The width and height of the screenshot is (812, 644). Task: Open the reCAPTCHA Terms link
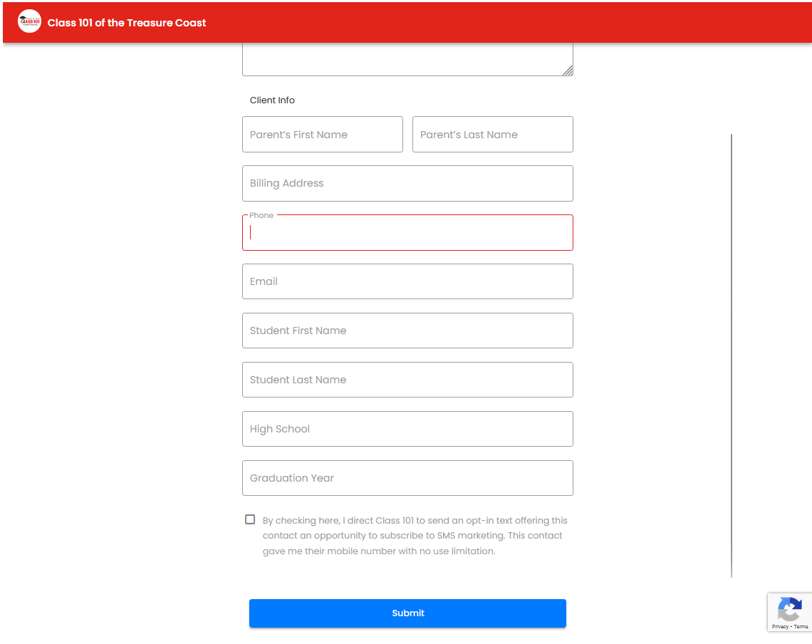[801, 627]
